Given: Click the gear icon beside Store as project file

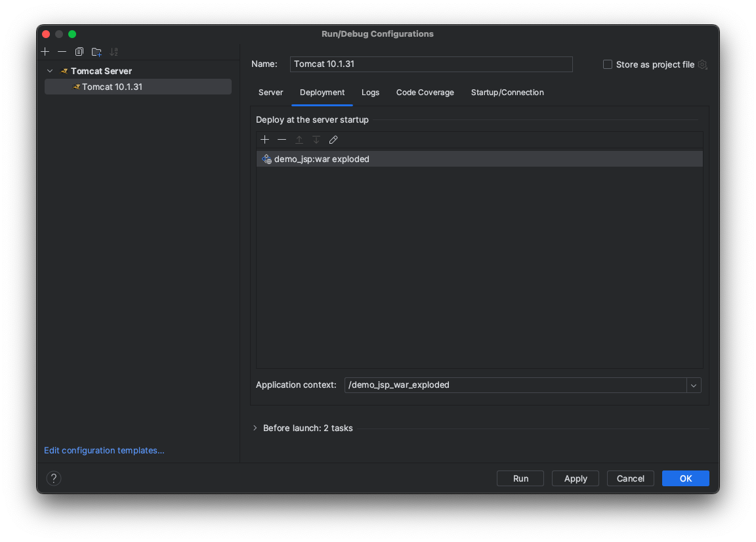Looking at the screenshot, I should click(x=703, y=64).
